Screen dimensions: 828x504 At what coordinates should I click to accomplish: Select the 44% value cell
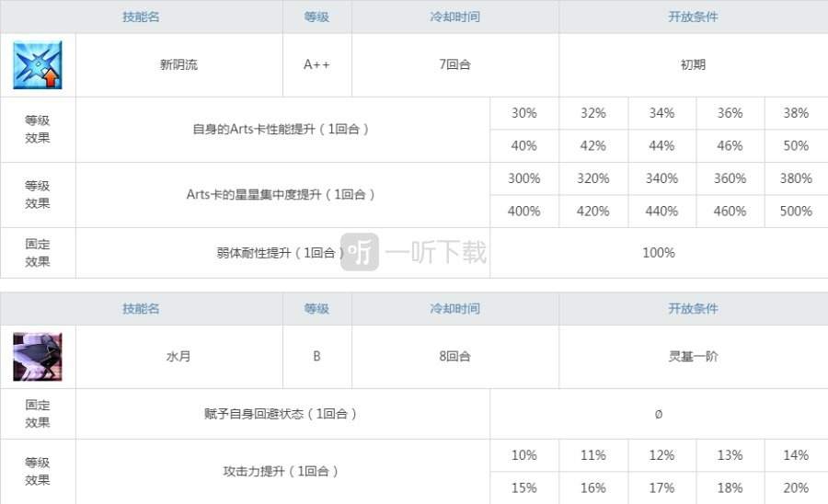(662, 145)
